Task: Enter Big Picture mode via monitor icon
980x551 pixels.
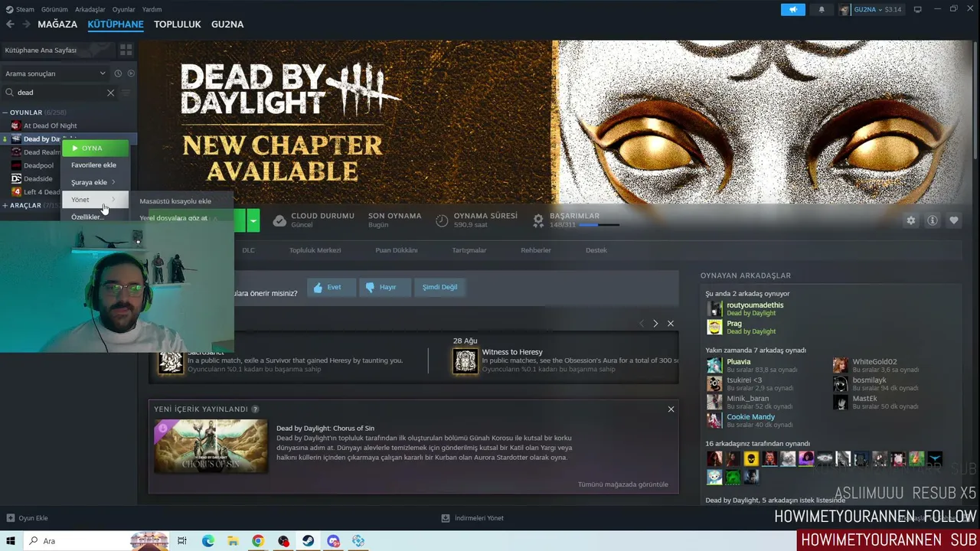Action: 917,9
